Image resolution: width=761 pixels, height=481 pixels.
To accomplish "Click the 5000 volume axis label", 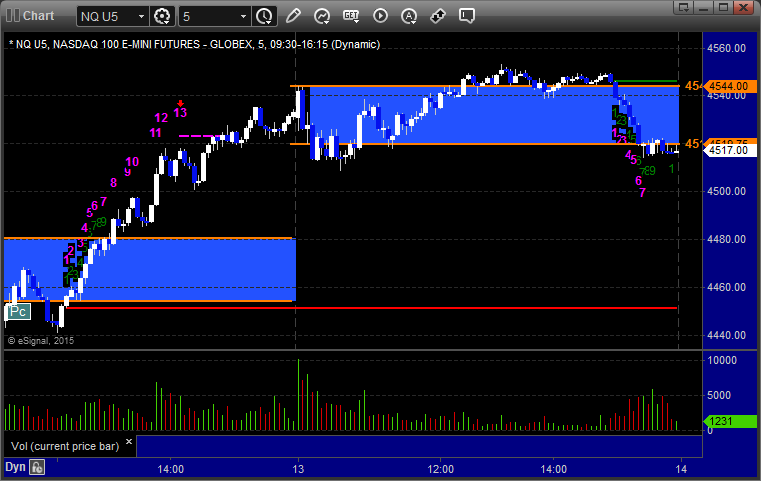I will (719, 395).
